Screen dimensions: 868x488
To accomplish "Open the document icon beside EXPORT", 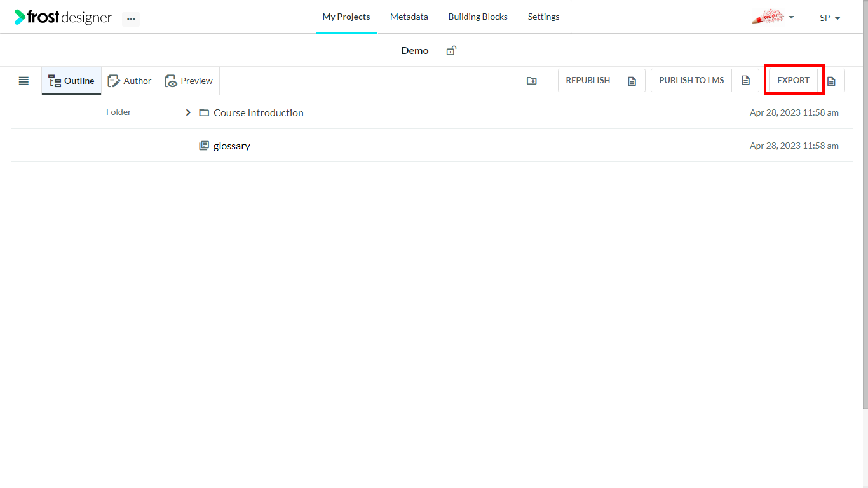I will coord(831,81).
